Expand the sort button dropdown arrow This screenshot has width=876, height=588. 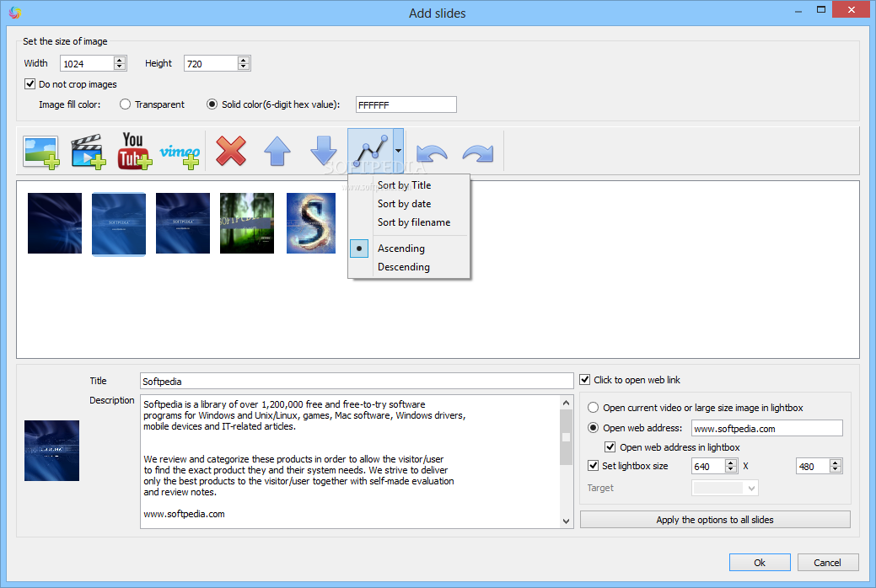point(398,151)
